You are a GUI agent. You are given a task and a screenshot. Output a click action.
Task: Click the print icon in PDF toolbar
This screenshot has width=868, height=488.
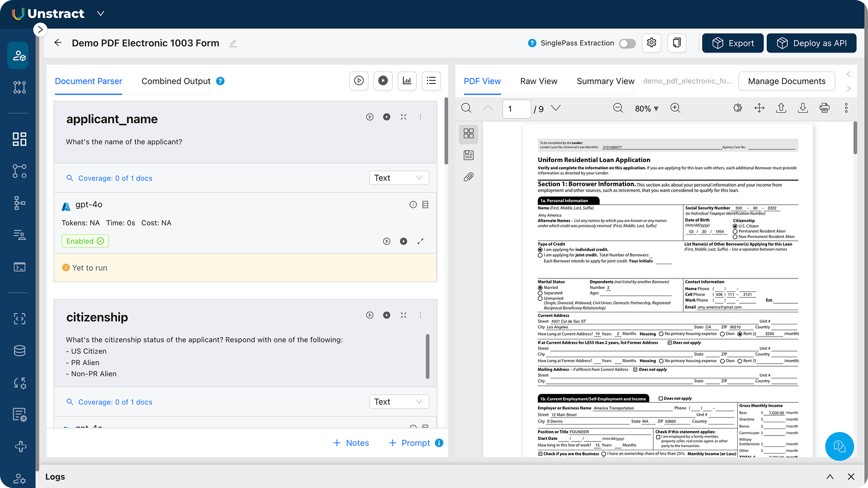click(824, 108)
